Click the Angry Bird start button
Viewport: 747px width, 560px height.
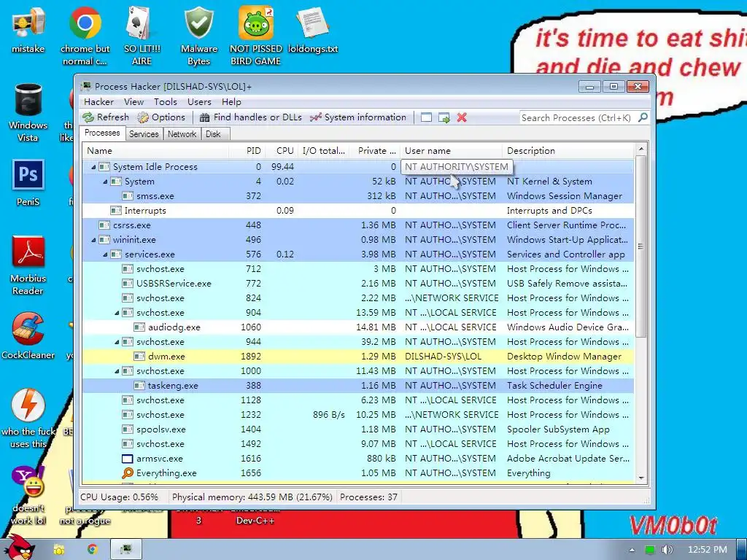coord(18,547)
